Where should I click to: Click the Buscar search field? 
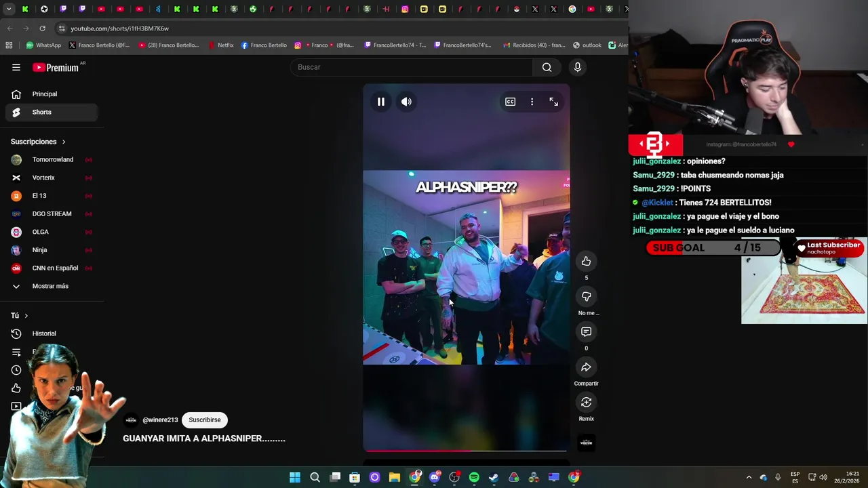(x=412, y=67)
